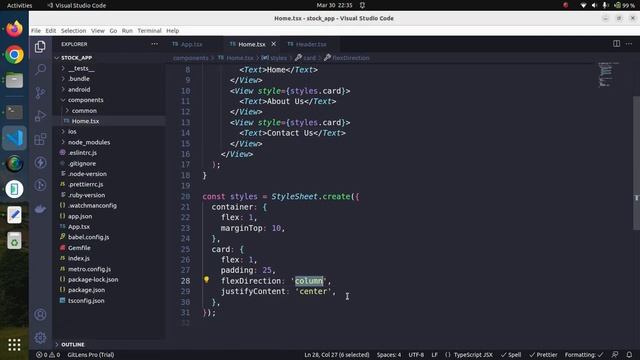
Task: Open Explorer Views and More Actions ellipsis
Action: point(154,44)
